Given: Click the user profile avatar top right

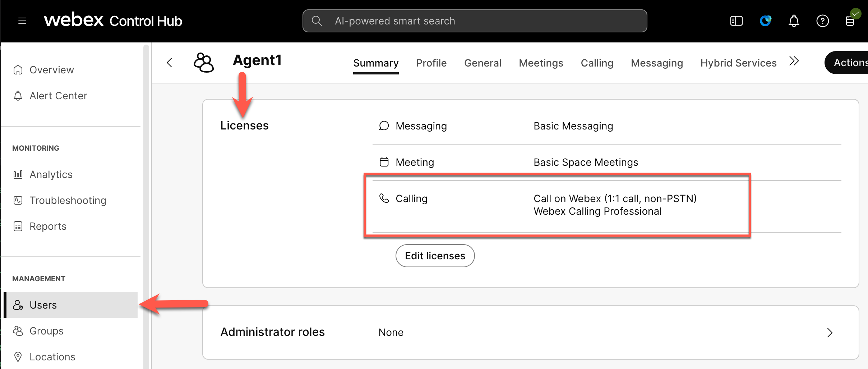Looking at the screenshot, I should point(851,21).
